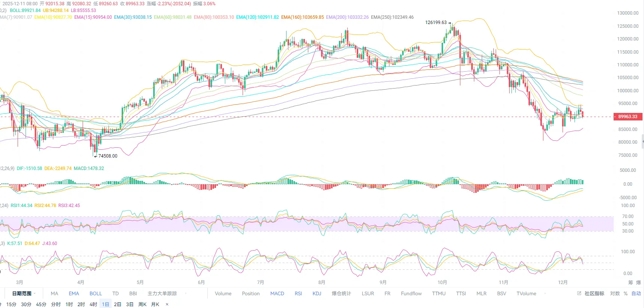Enable the 主力大单跟踪 indicator
The image size is (644, 308).
coord(162,293)
